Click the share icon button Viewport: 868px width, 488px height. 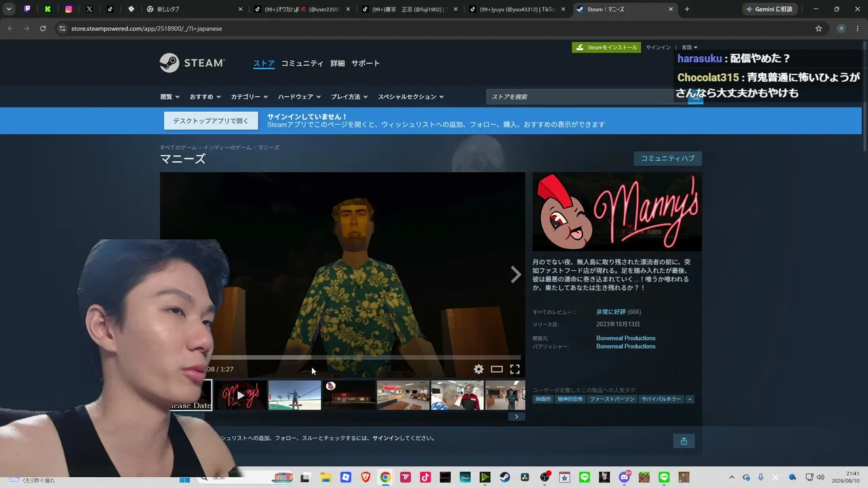[684, 441]
